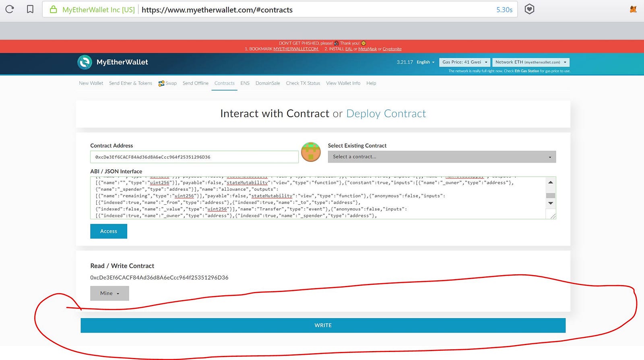Open the Select a contract dropdown
Screen dimensions: 644x360
coord(442,157)
